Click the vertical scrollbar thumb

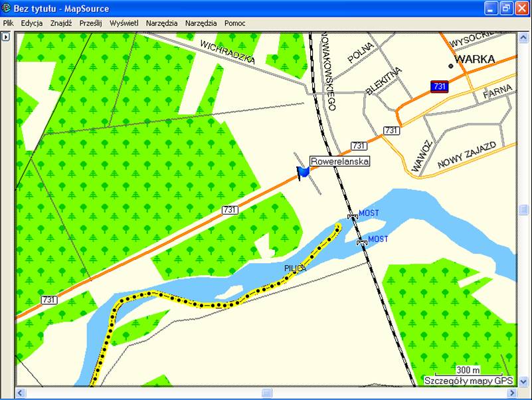point(523,209)
